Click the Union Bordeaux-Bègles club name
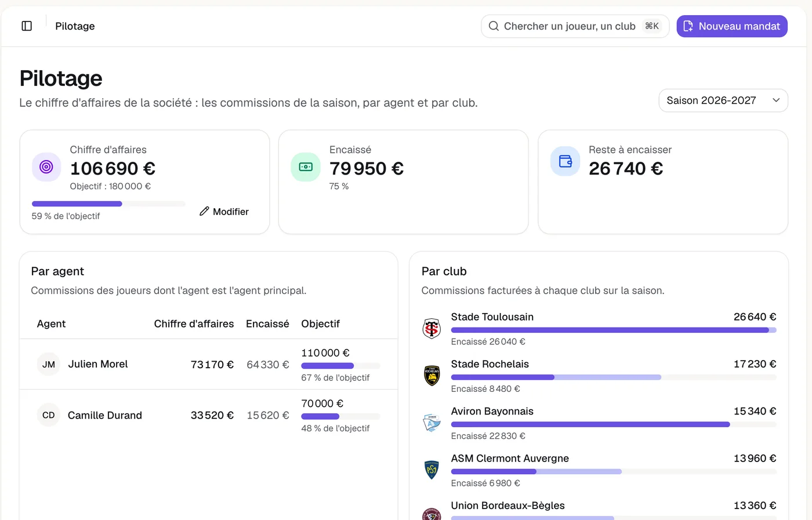 point(508,506)
